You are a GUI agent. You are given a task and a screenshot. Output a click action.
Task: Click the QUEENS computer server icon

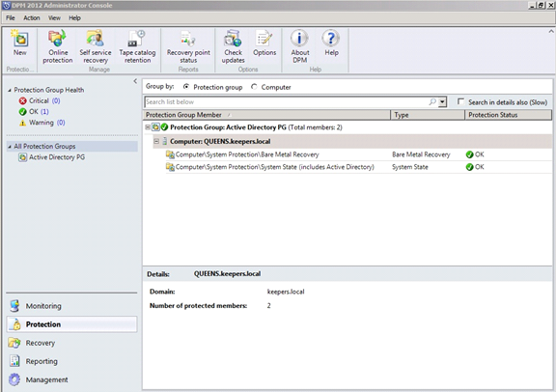pyautogui.click(x=164, y=141)
